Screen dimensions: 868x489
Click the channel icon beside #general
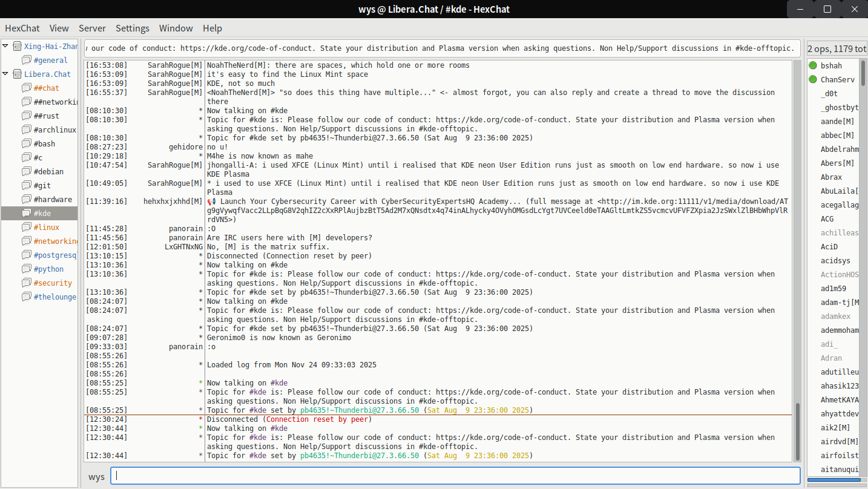tap(26, 61)
